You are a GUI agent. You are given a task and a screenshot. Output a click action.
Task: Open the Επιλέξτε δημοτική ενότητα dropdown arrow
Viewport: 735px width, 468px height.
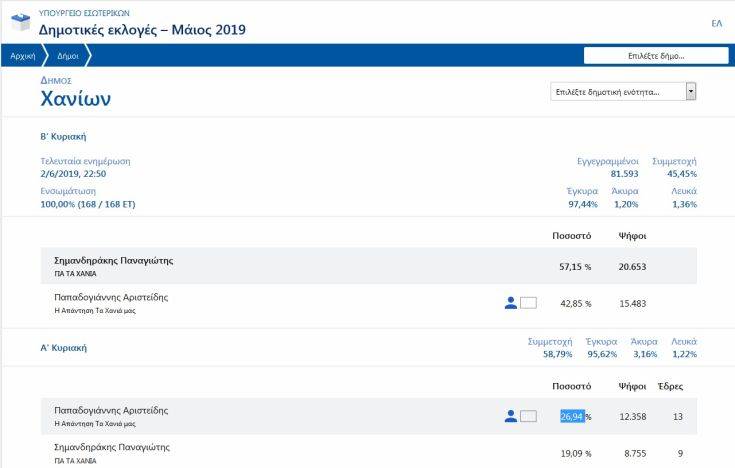click(x=690, y=92)
